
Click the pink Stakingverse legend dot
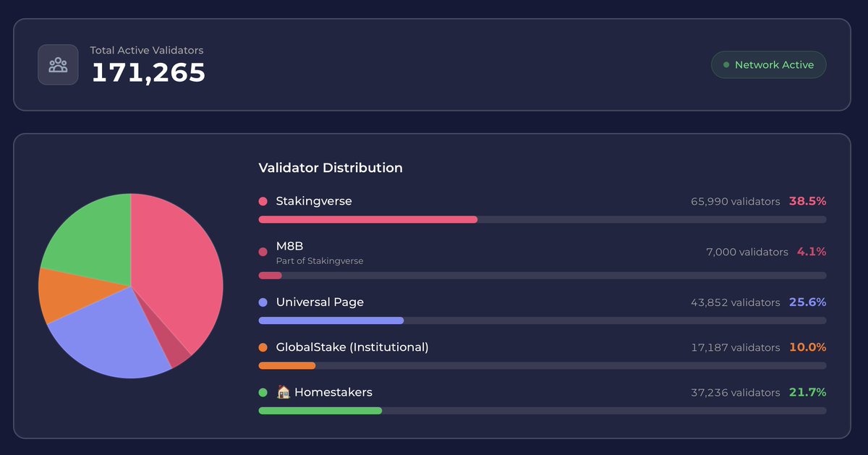263,201
